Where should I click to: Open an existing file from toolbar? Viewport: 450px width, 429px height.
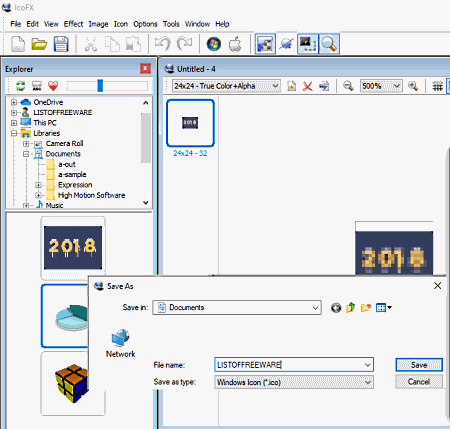(x=39, y=44)
